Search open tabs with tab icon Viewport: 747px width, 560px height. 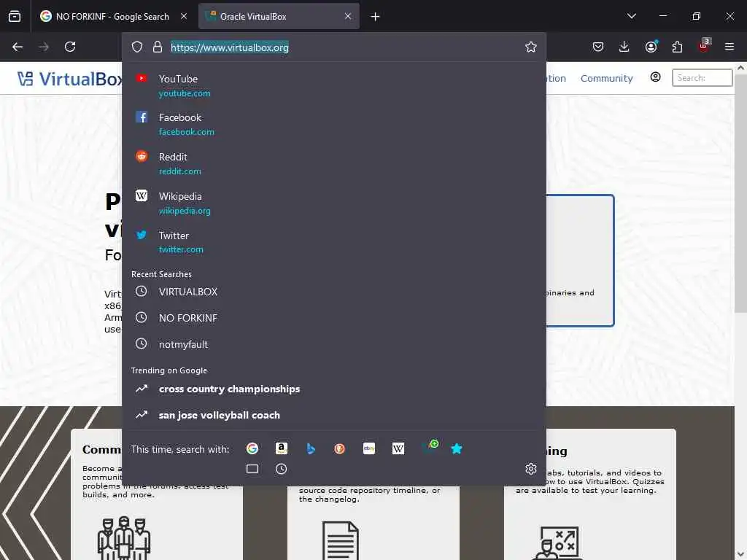[x=252, y=469]
